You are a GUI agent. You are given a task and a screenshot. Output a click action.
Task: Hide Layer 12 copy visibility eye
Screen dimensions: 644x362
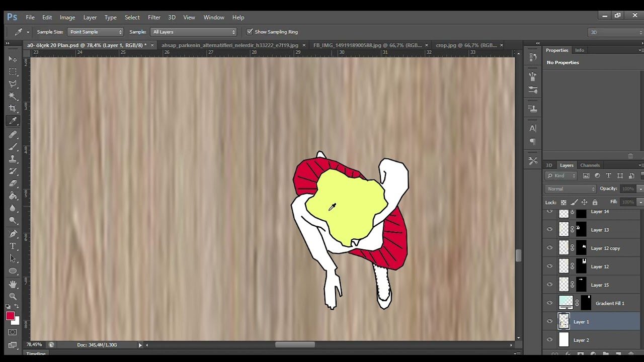tap(549, 248)
